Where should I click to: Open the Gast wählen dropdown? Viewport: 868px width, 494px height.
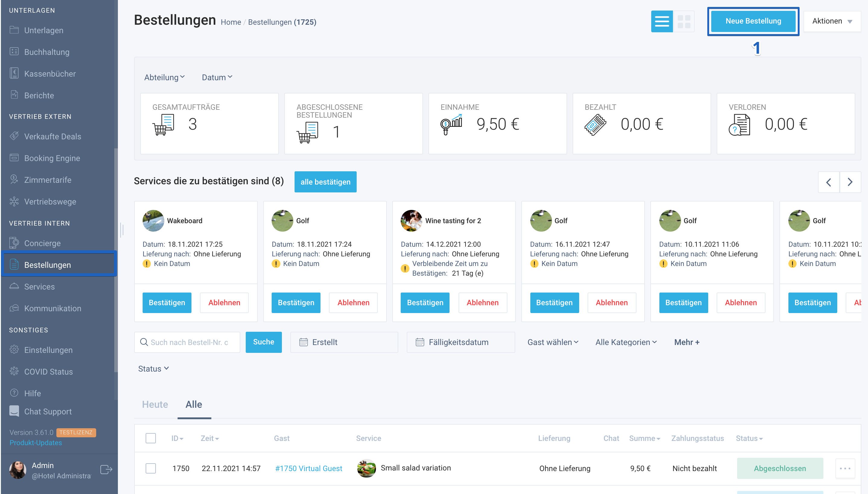click(553, 342)
